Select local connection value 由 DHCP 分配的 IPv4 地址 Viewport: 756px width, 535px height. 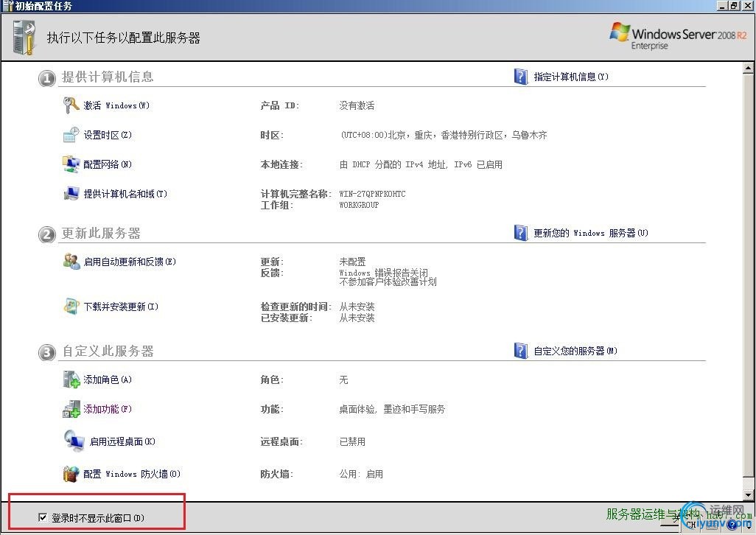[393, 164]
